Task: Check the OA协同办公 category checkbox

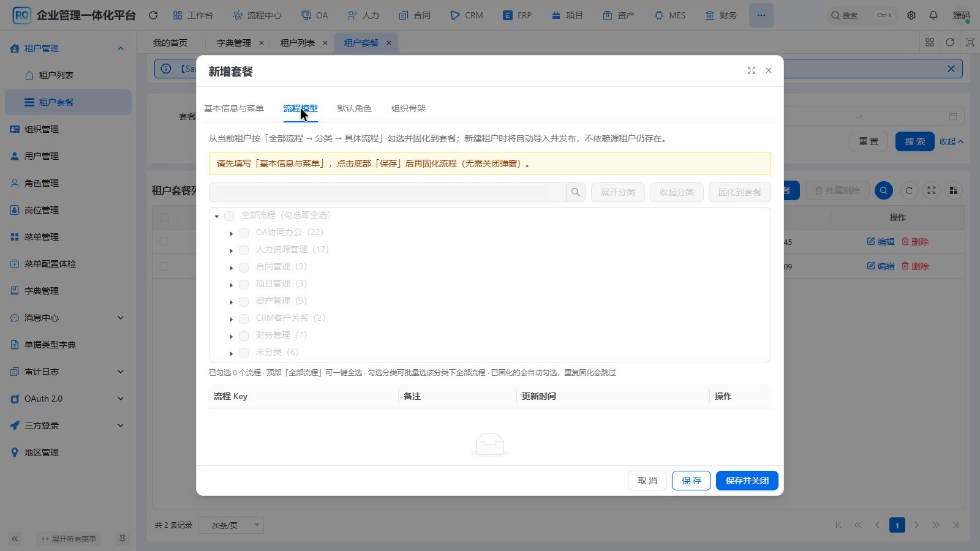Action: 244,233
